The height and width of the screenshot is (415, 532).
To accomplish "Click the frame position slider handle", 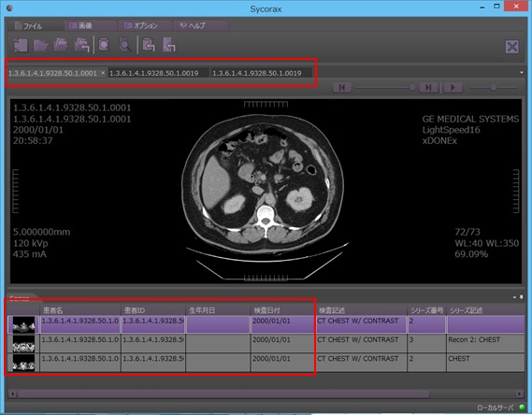I will pos(412,88).
